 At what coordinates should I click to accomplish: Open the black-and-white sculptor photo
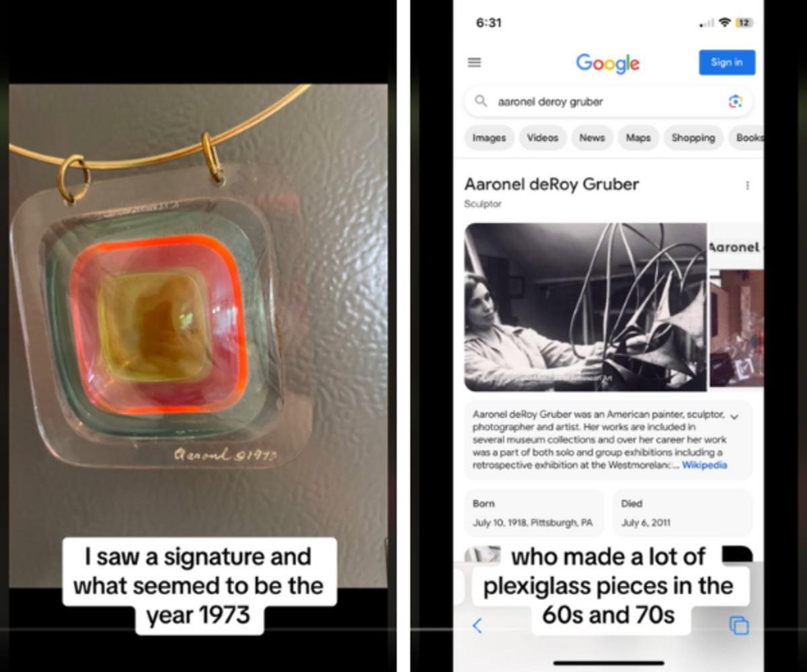click(x=585, y=307)
